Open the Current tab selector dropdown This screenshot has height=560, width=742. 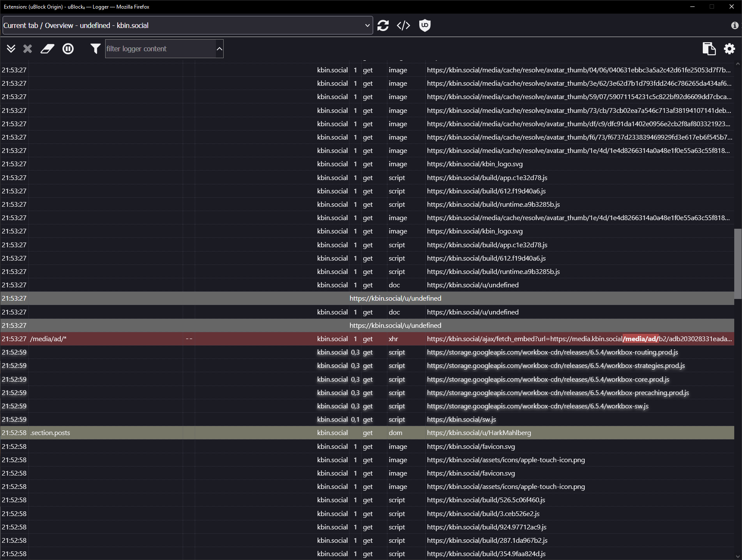click(187, 25)
